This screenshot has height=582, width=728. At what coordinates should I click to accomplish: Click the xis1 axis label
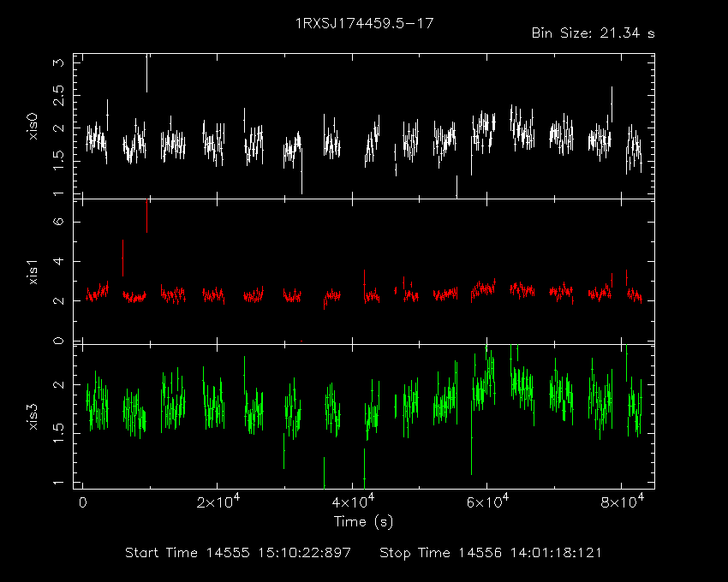(33, 272)
